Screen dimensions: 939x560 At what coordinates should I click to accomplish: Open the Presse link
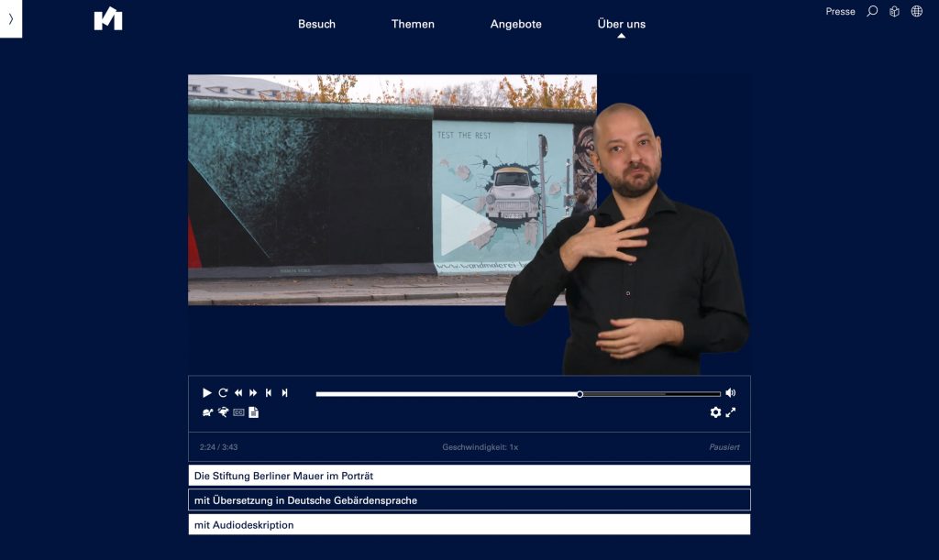(x=840, y=11)
